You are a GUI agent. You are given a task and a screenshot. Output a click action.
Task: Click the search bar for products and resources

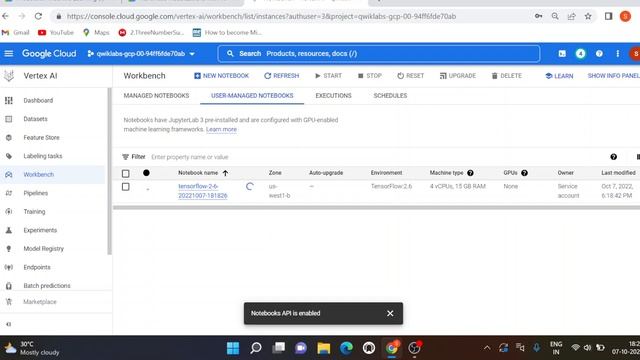[379, 53]
